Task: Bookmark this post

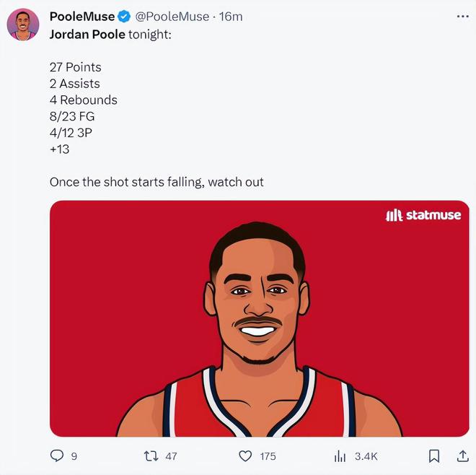Action: click(x=434, y=456)
